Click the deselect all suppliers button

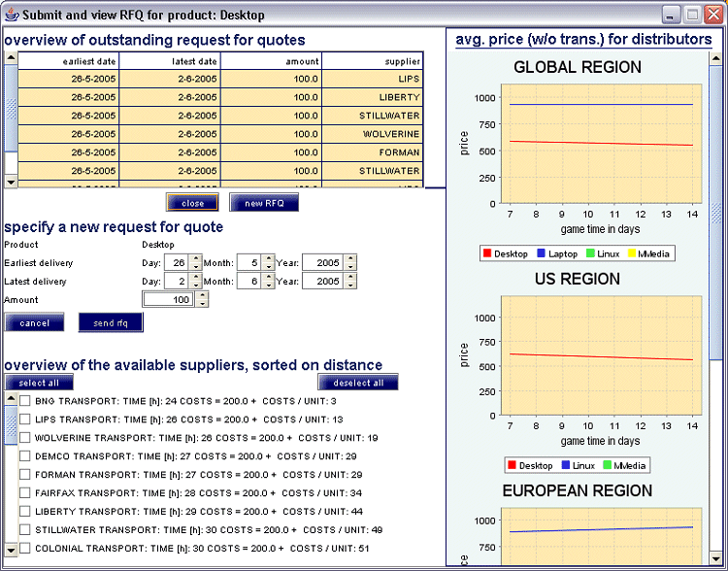(358, 383)
